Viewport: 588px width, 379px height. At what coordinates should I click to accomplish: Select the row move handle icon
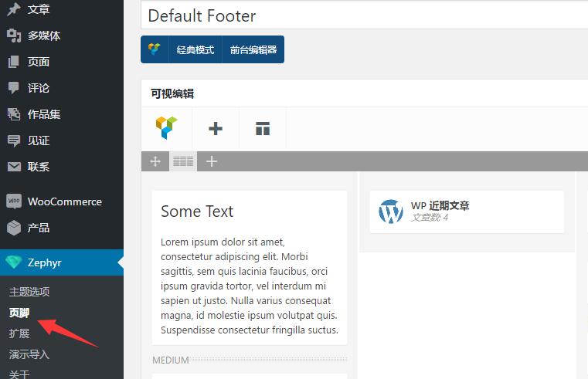pyautogui.click(x=155, y=161)
